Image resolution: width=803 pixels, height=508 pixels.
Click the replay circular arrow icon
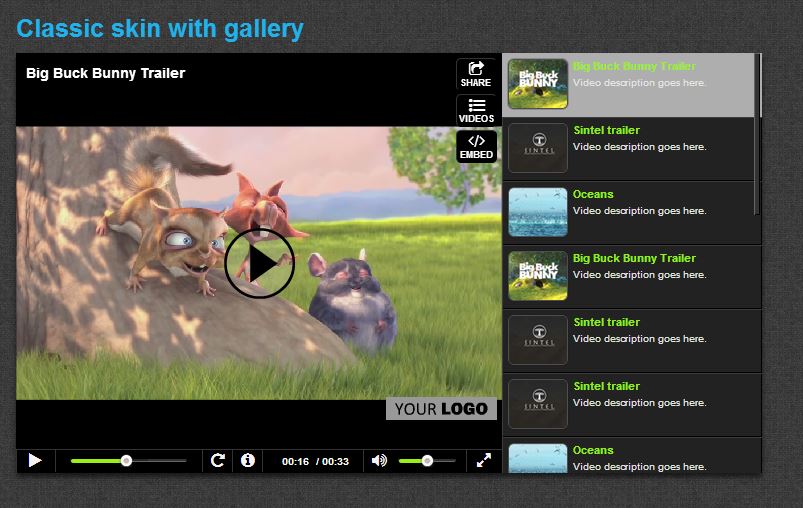[x=218, y=460]
